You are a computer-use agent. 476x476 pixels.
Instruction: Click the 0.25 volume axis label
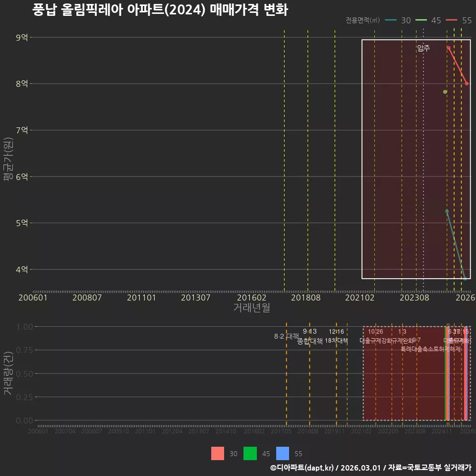(25, 397)
